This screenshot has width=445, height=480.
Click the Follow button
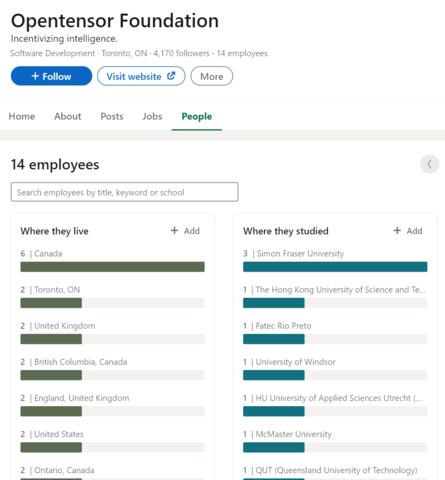tap(51, 76)
